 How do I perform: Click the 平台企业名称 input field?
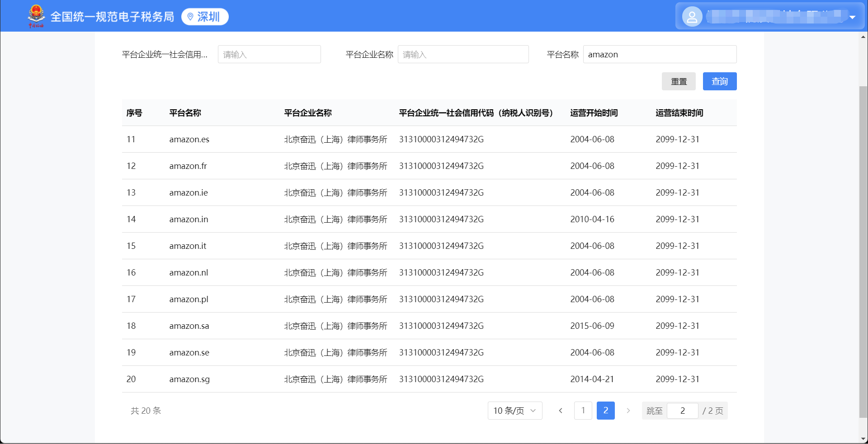(x=463, y=54)
